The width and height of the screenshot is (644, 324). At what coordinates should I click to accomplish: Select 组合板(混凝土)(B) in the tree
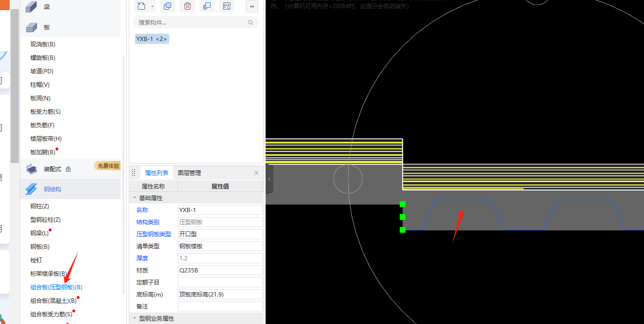pyautogui.click(x=54, y=301)
